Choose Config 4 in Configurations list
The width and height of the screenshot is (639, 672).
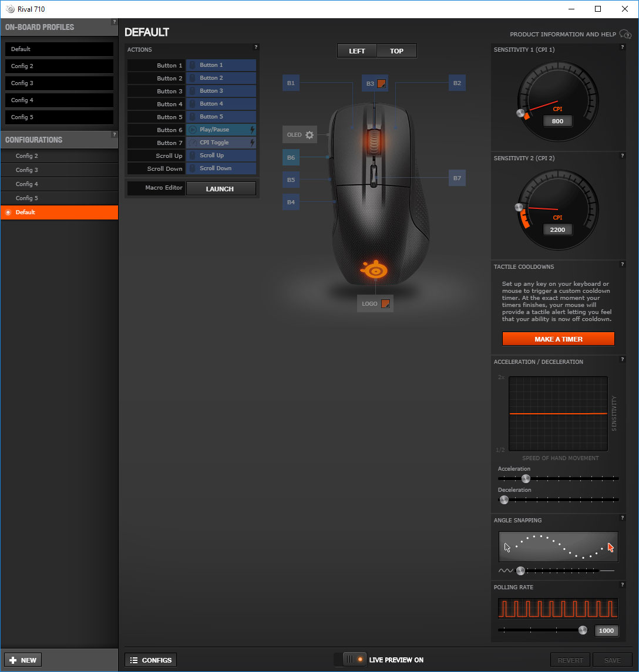coord(59,184)
